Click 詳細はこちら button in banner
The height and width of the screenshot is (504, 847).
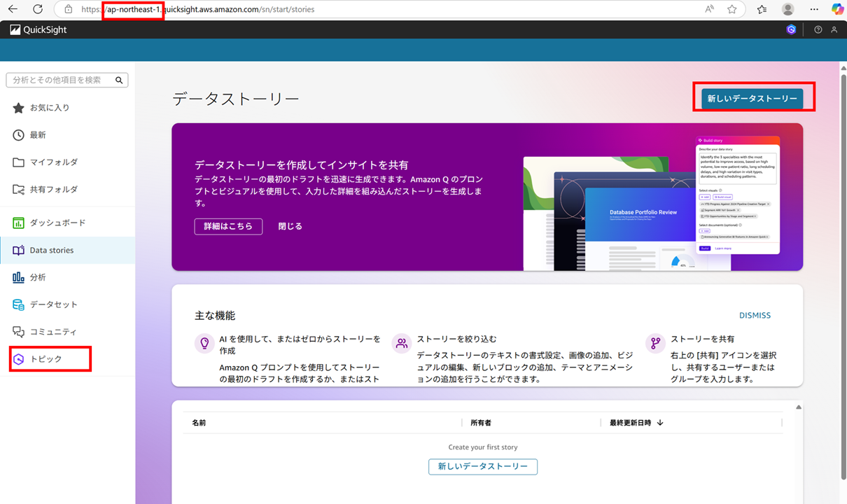(228, 226)
